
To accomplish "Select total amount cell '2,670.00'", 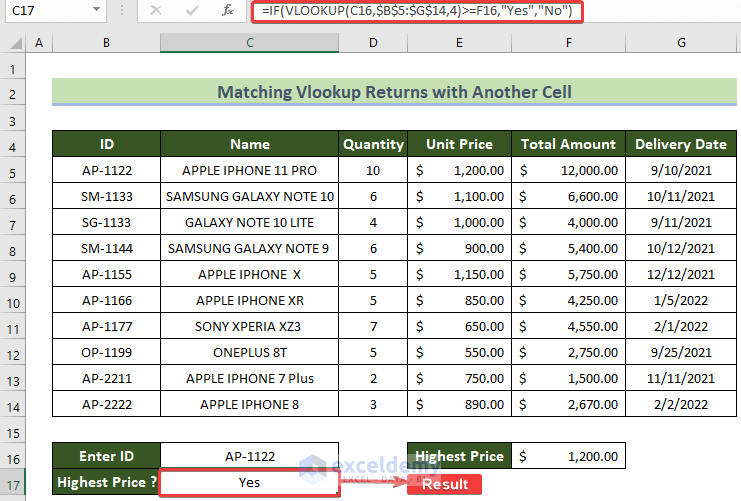I will pyautogui.click(x=569, y=404).
